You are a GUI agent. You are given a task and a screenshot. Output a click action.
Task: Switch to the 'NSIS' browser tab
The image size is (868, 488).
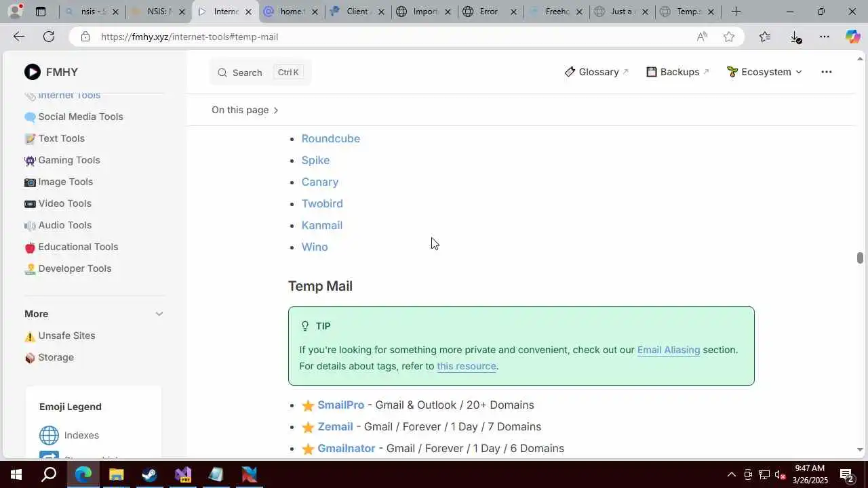pos(158,12)
